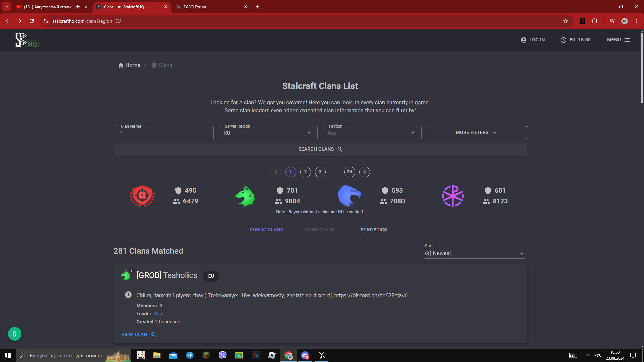Click the EU server time indicator

(x=576, y=40)
